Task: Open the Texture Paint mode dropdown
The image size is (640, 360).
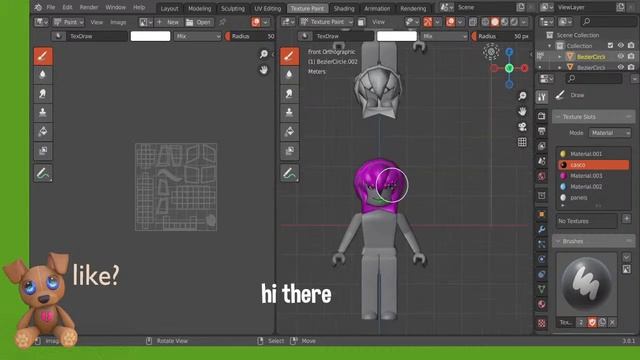Action: coord(327,22)
